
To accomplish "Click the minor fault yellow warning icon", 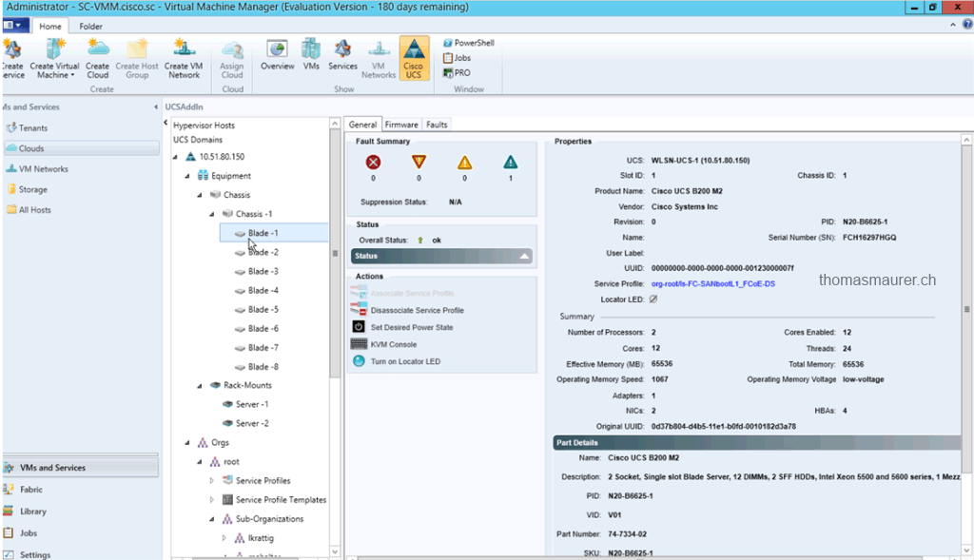I will click(x=464, y=162).
